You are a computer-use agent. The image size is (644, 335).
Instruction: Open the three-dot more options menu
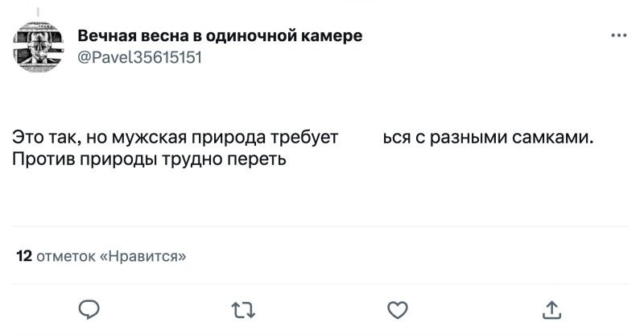pos(618,35)
